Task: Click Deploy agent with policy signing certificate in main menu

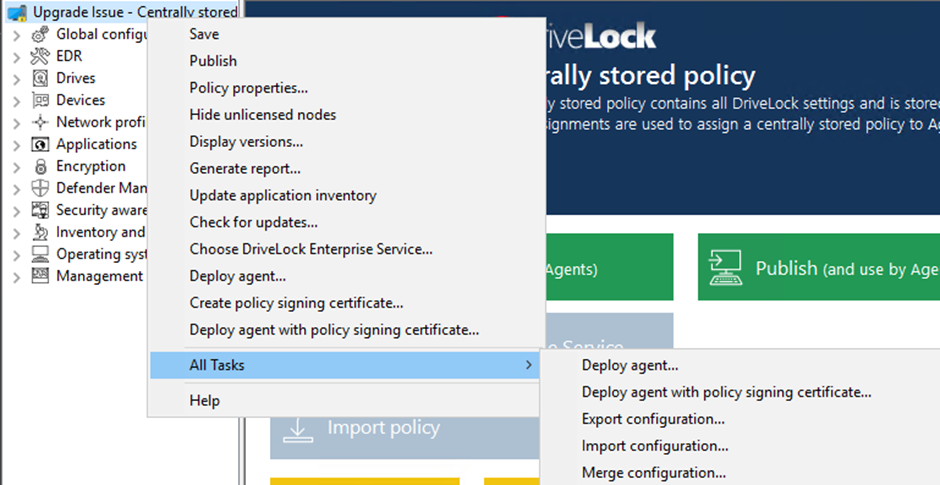Action: click(346, 330)
